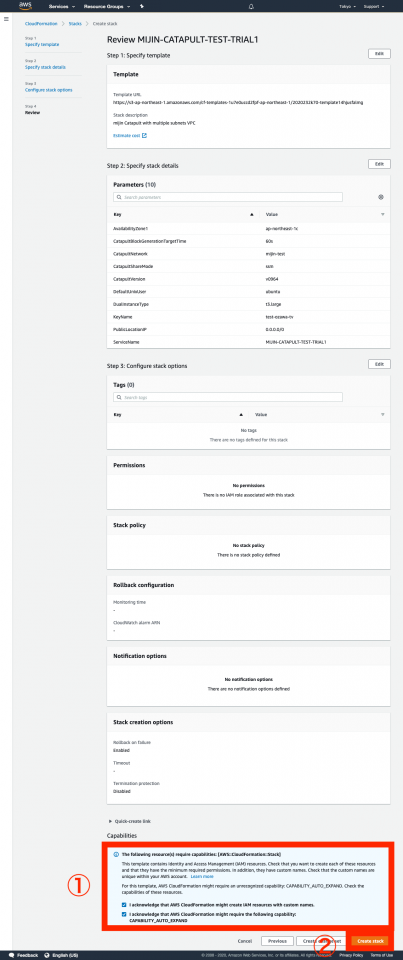Change the English (US) language setting
This screenshot has width=403, height=960.
(65, 955)
